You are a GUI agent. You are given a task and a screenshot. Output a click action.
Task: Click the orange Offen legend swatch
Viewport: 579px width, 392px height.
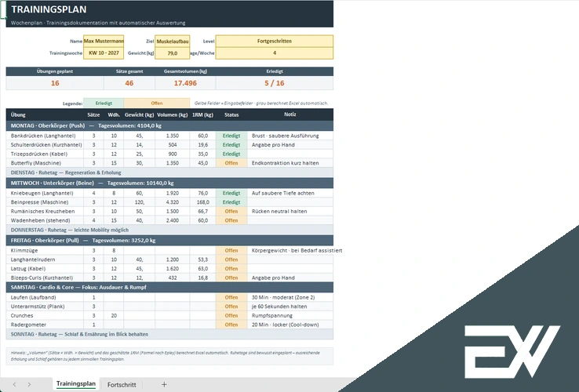[x=157, y=103]
